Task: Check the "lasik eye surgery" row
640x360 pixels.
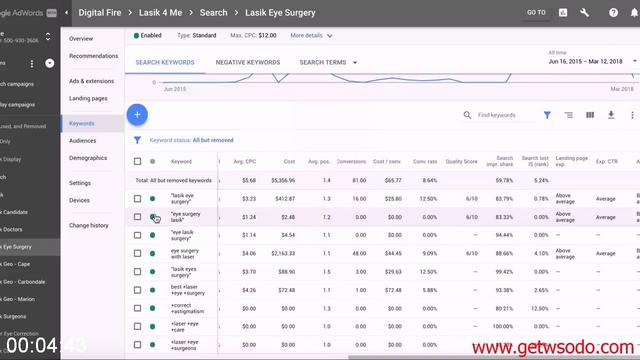Action: tap(138, 199)
